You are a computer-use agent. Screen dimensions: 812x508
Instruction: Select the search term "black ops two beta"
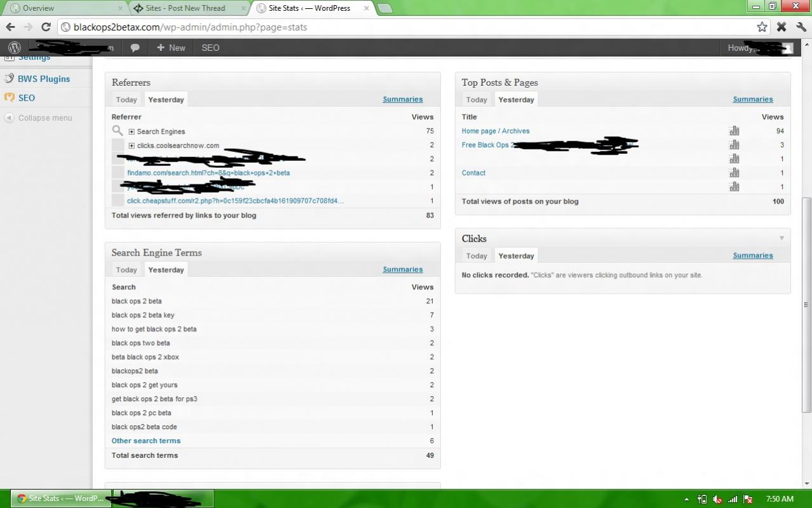pyautogui.click(x=141, y=343)
